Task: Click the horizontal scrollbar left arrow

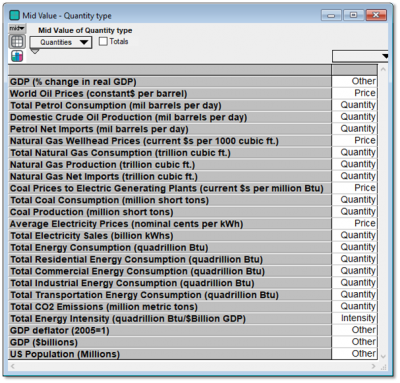Action: coord(12,366)
